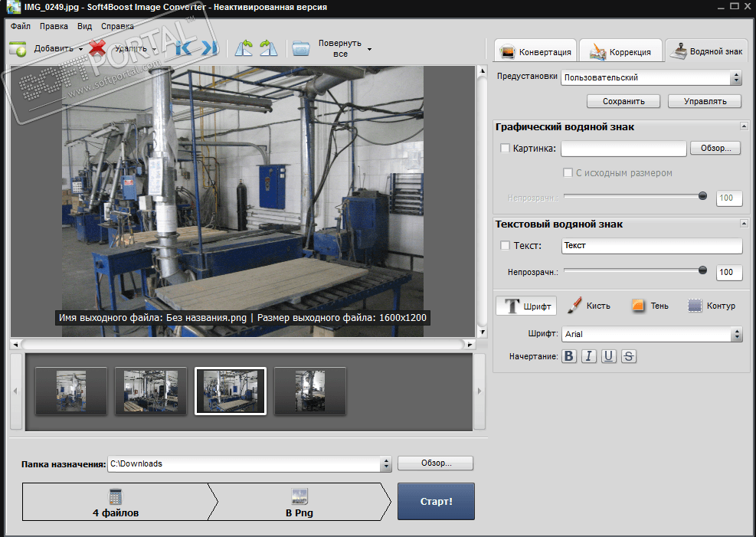This screenshot has width=756, height=537.
Task: Click the text watermark opacity slider
Action: pyautogui.click(x=634, y=270)
